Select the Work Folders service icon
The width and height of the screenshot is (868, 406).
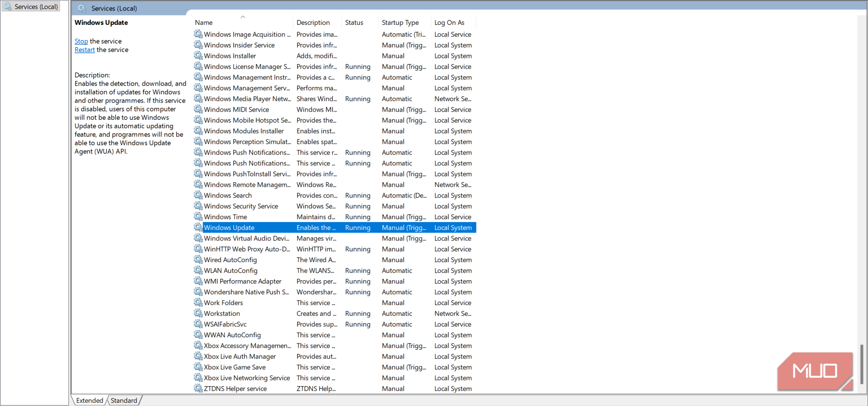(198, 302)
